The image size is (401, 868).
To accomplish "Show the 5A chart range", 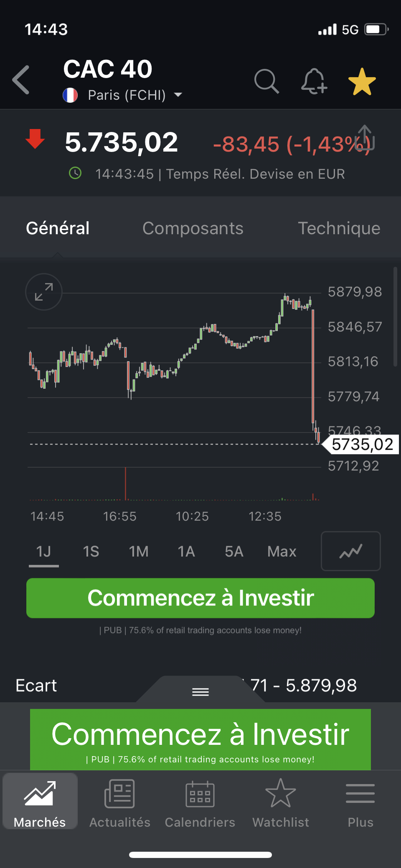I will [x=234, y=552].
